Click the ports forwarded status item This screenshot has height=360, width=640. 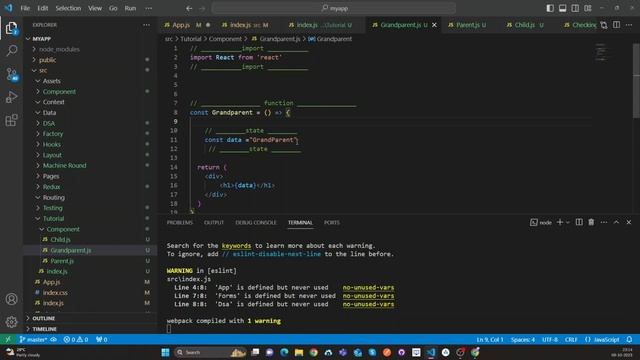[x=102, y=340]
